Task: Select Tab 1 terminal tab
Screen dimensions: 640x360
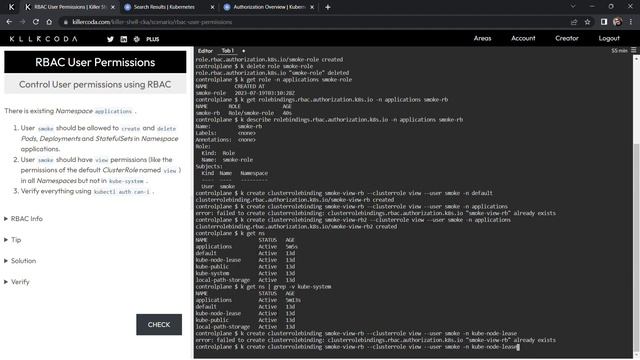Action: (x=227, y=51)
